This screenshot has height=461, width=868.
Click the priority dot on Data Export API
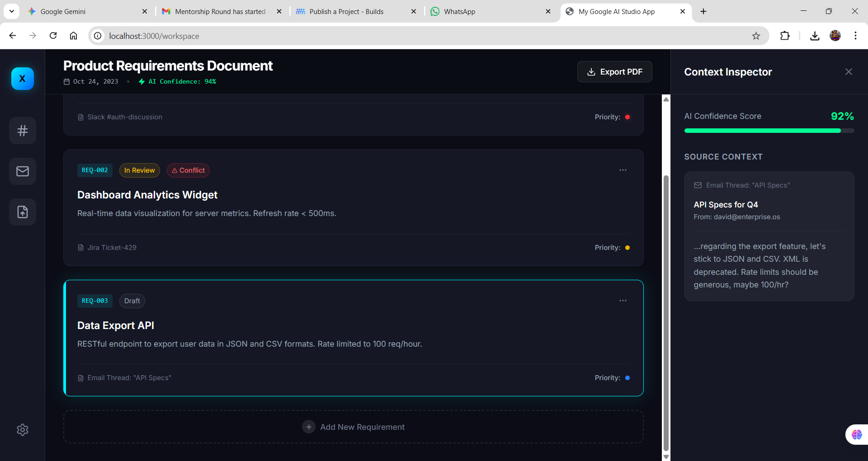(x=628, y=378)
